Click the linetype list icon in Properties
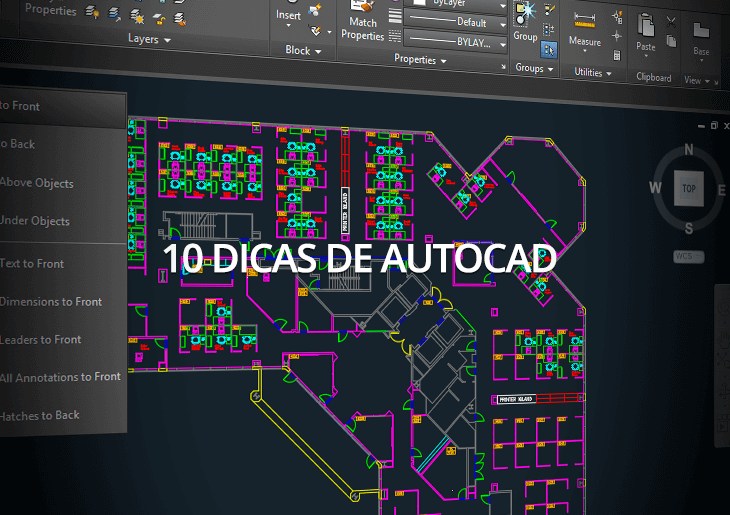This screenshot has width=730, height=515. tap(395, 36)
